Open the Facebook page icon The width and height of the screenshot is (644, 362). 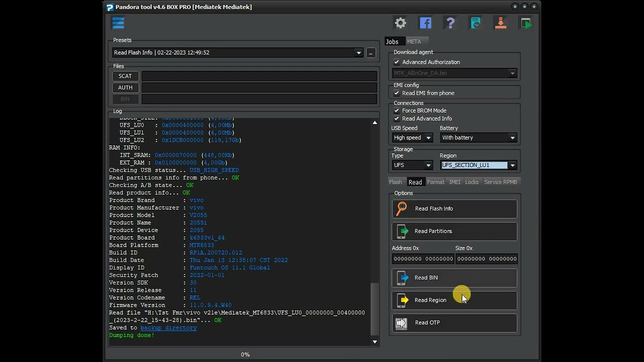426,23
